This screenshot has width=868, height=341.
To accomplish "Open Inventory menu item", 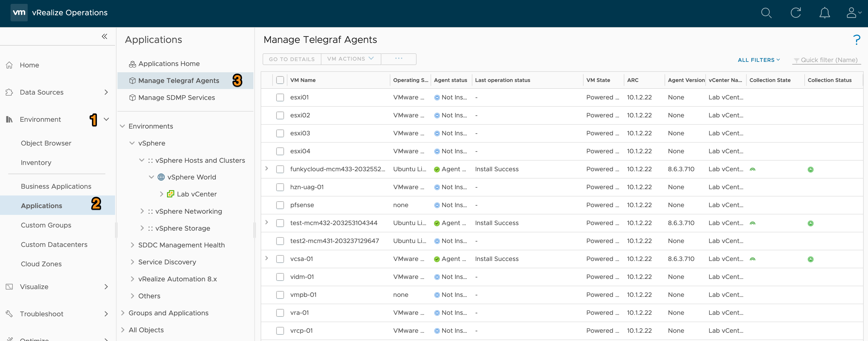I will 36,162.
